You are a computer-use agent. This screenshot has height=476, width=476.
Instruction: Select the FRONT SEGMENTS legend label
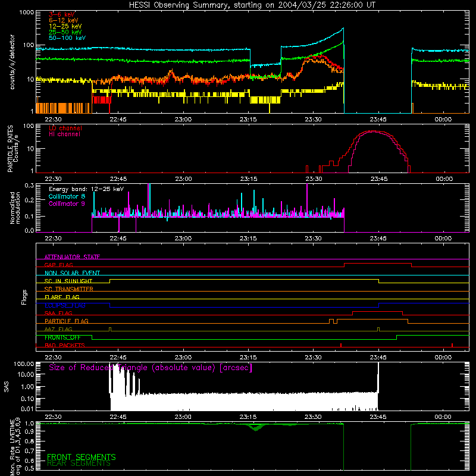pos(82,457)
